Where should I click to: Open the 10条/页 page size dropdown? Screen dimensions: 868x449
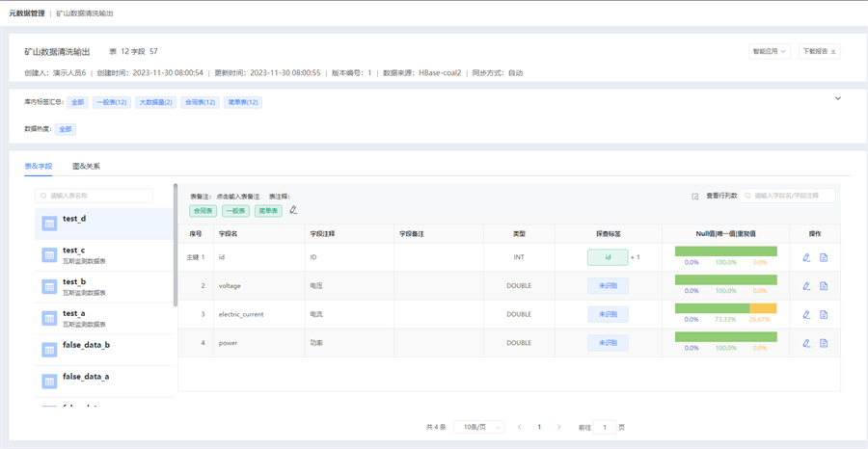tap(479, 427)
